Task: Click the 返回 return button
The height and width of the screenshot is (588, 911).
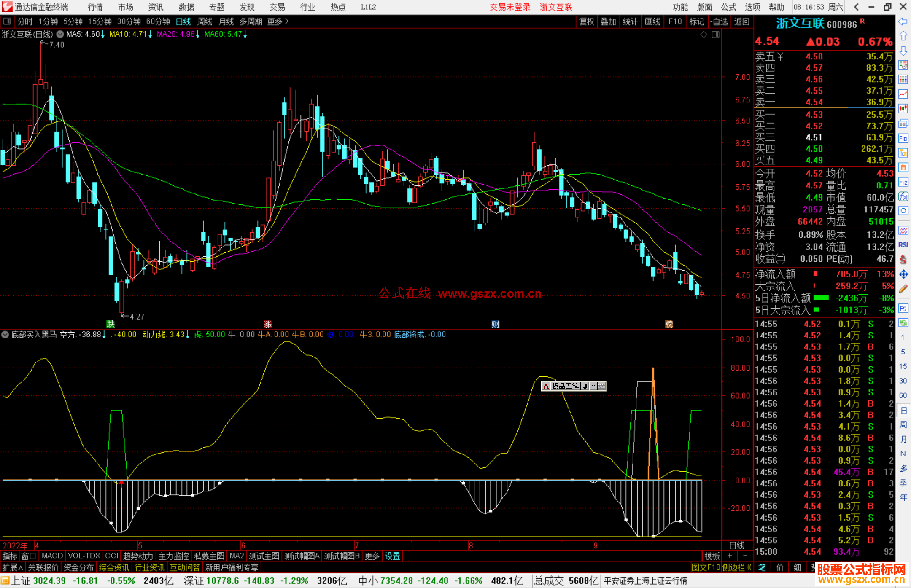Action: click(741, 21)
